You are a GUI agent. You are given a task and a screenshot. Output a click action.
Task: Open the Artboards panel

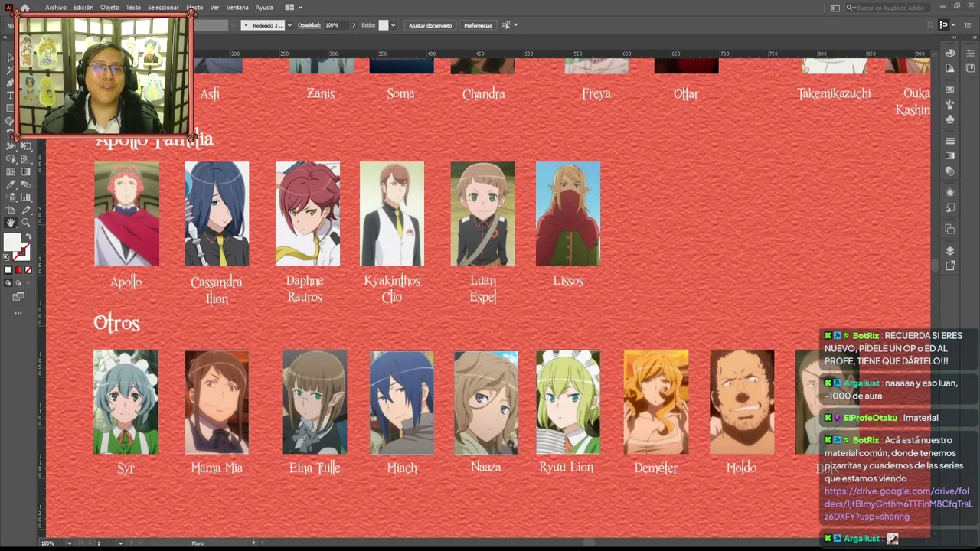click(950, 230)
